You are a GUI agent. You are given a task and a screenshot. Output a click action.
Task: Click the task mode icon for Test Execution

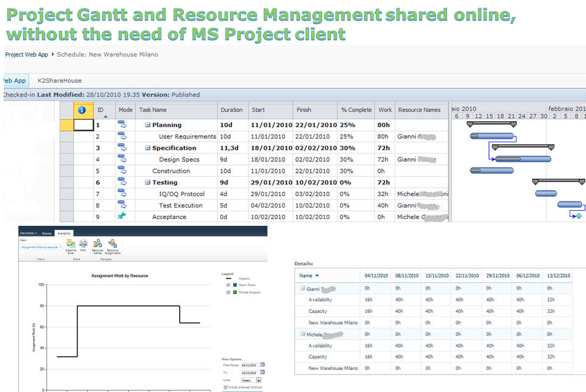(x=122, y=205)
